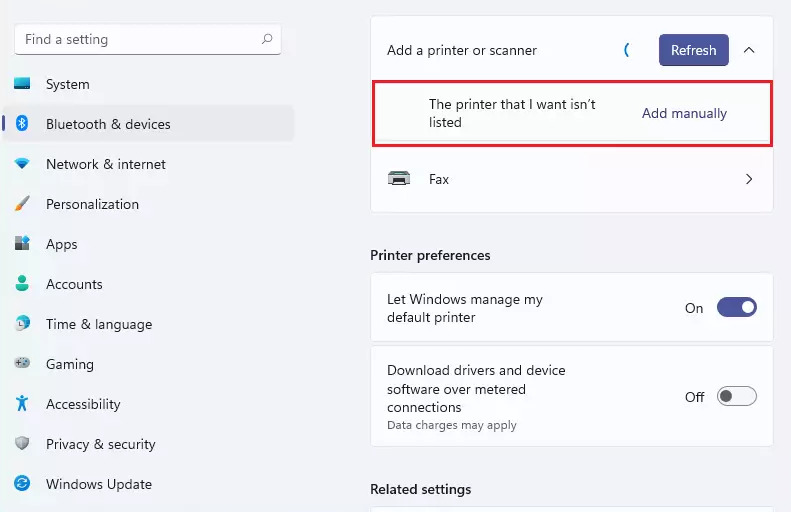Turn off Let Windows manage default printer
This screenshot has height=512, width=791.
(737, 308)
